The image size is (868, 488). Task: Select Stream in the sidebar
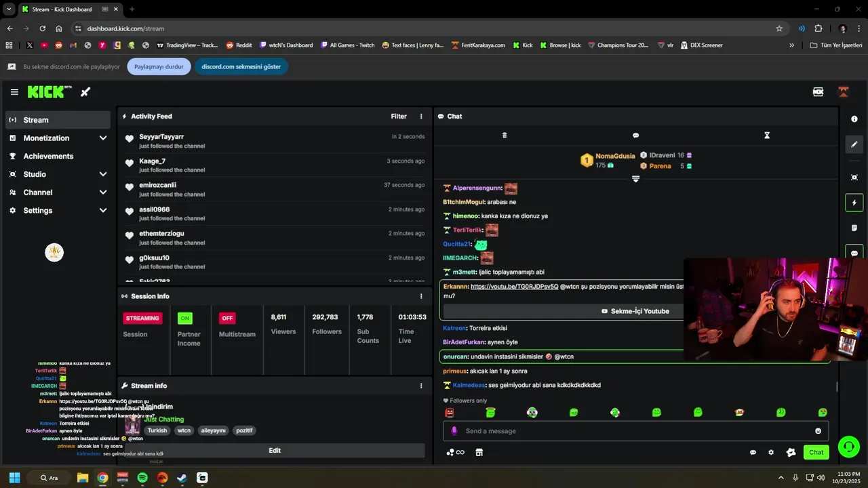click(58, 120)
